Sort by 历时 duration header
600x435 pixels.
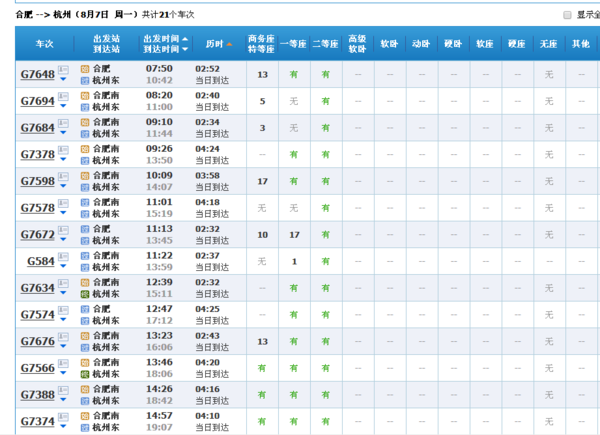click(219, 44)
